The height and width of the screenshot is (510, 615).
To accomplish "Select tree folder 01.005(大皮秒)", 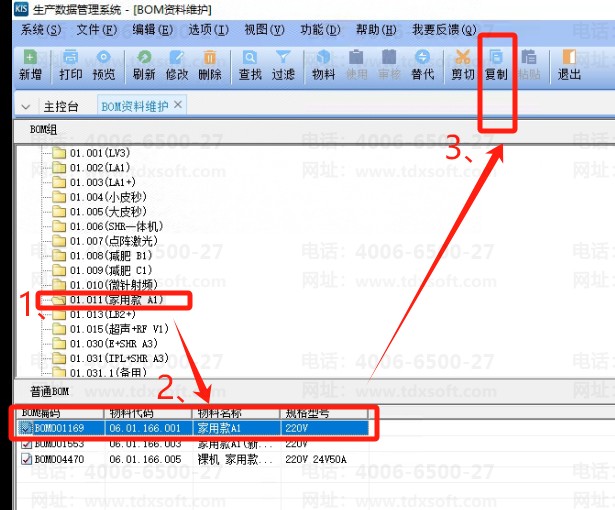I will pyautogui.click(x=99, y=211).
